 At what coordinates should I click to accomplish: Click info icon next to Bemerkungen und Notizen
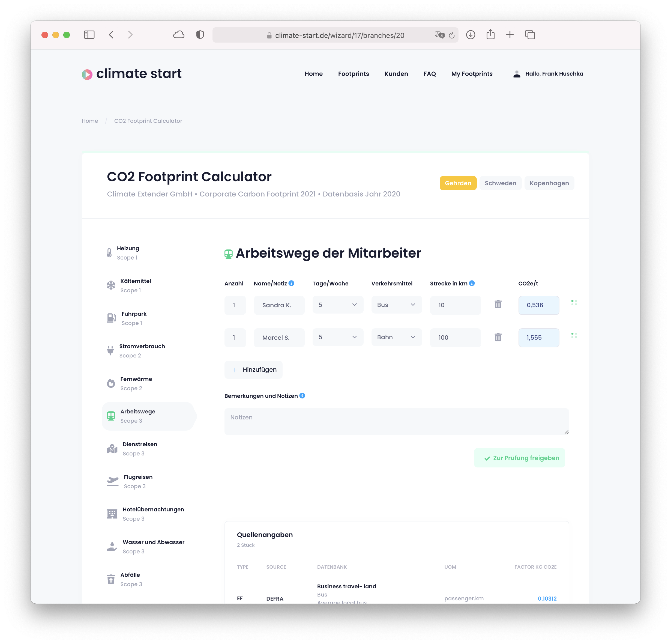coord(302,396)
